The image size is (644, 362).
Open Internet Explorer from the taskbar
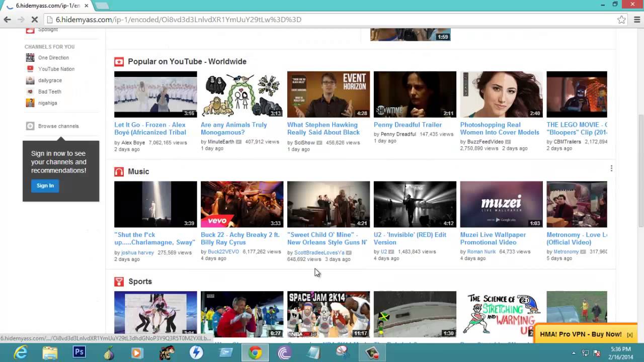click(x=21, y=353)
